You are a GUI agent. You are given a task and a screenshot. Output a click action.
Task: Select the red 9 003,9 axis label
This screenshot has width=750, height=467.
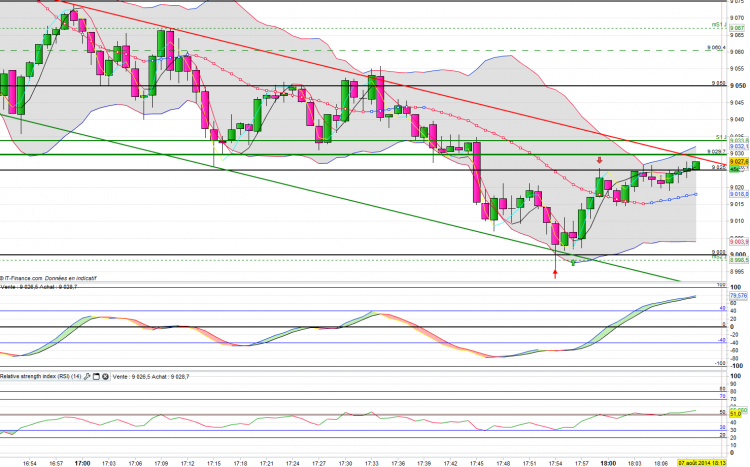coord(739,242)
